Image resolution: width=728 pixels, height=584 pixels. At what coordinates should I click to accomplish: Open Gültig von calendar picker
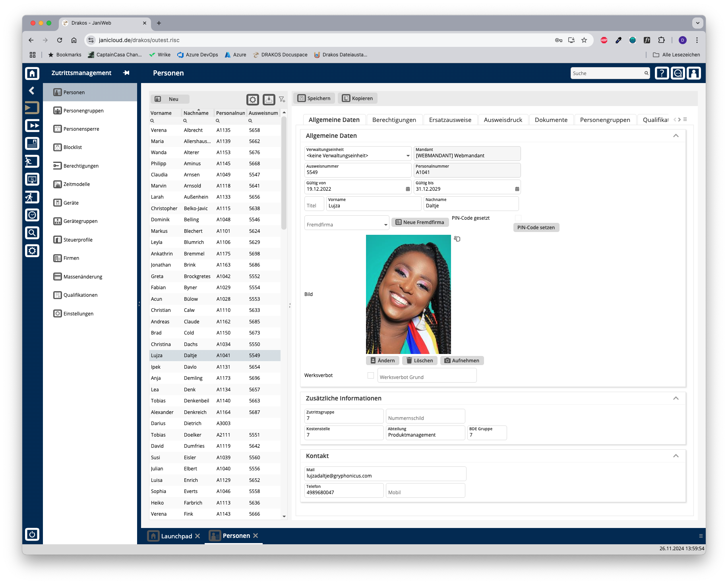[408, 189]
